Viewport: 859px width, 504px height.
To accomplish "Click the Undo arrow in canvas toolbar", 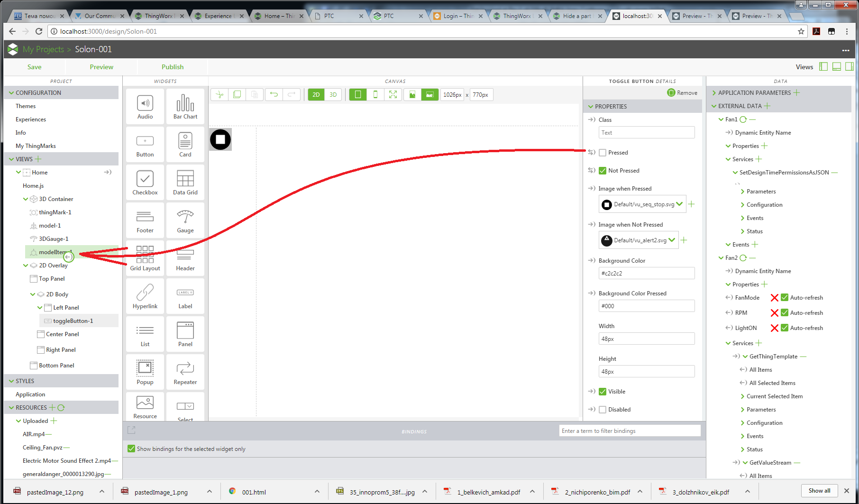I will (x=274, y=95).
